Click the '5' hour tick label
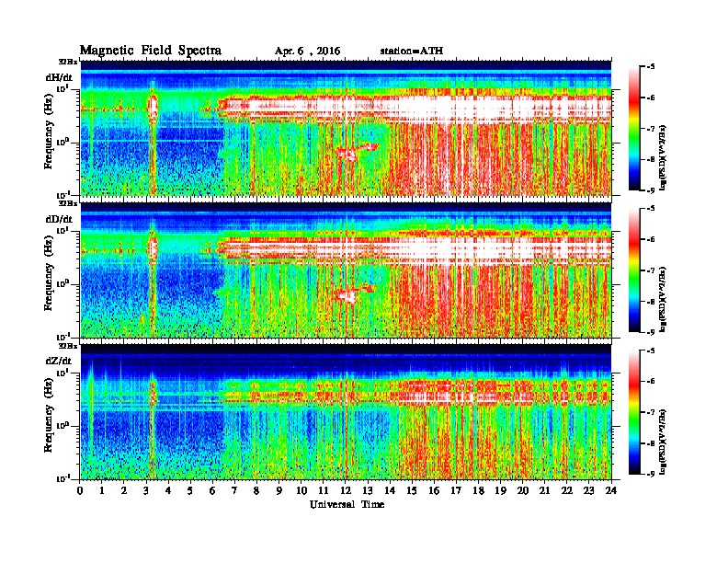The height and width of the screenshot is (563, 728). click(x=190, y=491)
